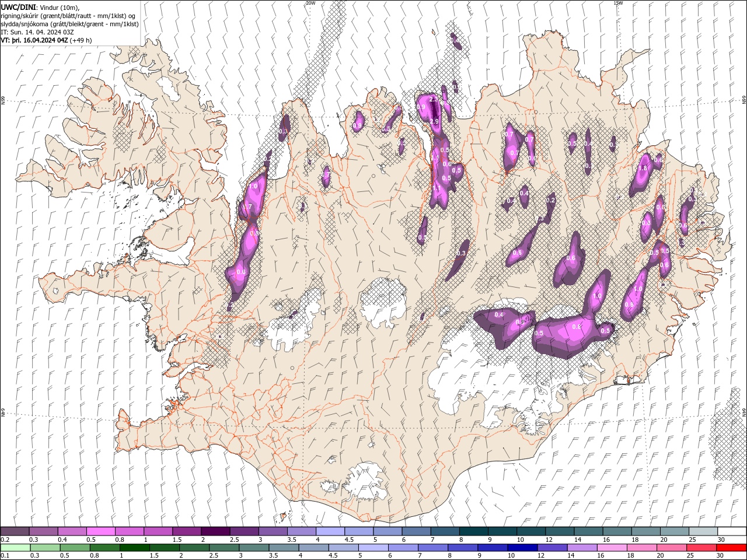This screenshot has height=560, width=747.
Task: Select the 'slydda/snjókoma' legend description line
Action: (x=69, y=24)
